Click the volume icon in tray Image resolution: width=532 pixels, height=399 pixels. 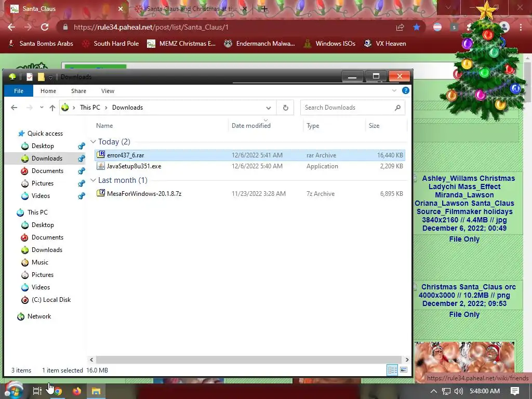[459, 391]
